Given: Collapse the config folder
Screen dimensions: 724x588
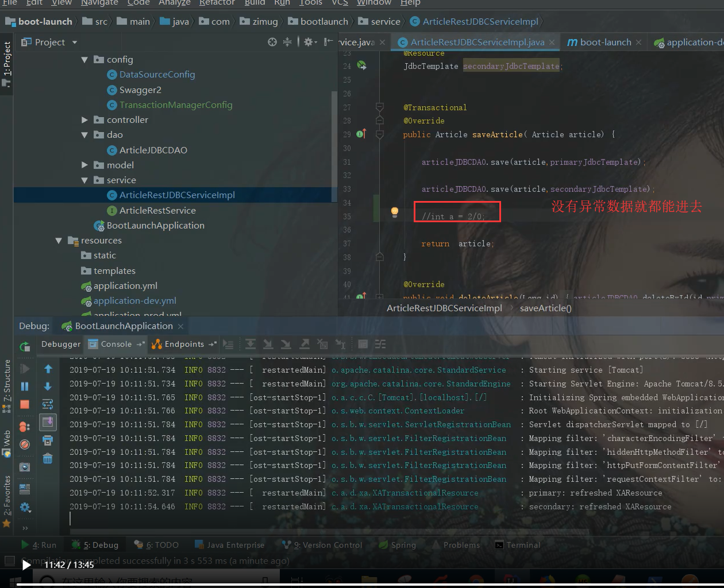Looking at the screenshot, I should tap(84, 60).
